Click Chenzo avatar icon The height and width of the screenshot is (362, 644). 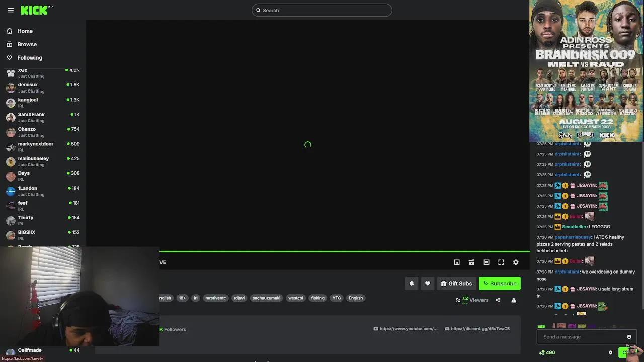[x=11, y=132]
